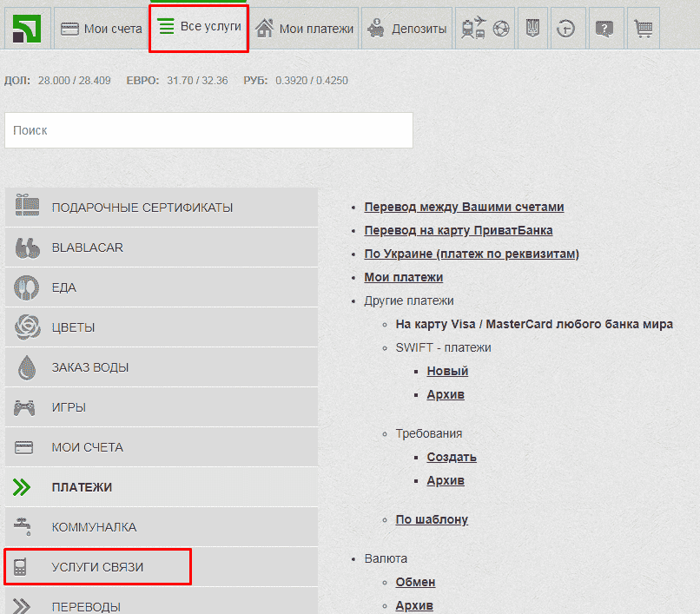Image resolution: width=700 pixels, height=614 pixels.
Task: Click the Ukrainian trident emblem icon
Action: tap(534, 29)
